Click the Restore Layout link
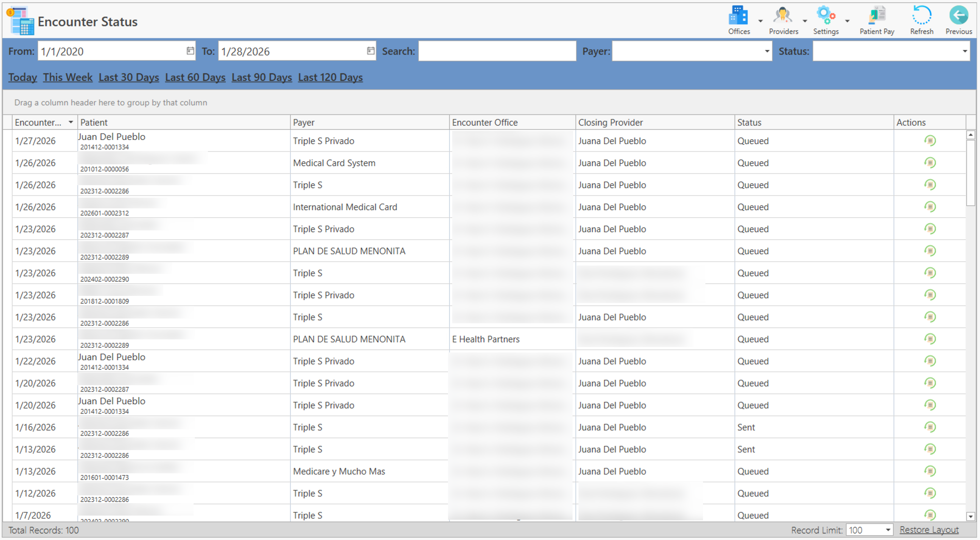 (929, 530)
